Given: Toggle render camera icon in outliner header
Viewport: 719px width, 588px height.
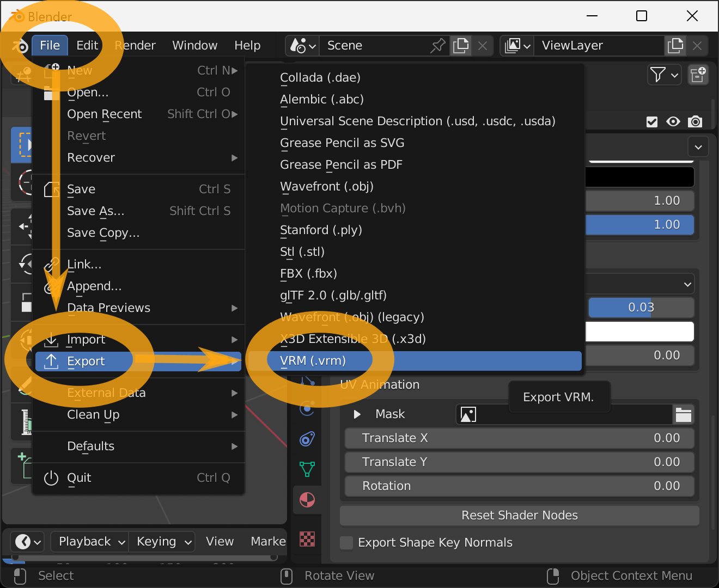Looking at the screenshot, I should click(x=695, y=121).
